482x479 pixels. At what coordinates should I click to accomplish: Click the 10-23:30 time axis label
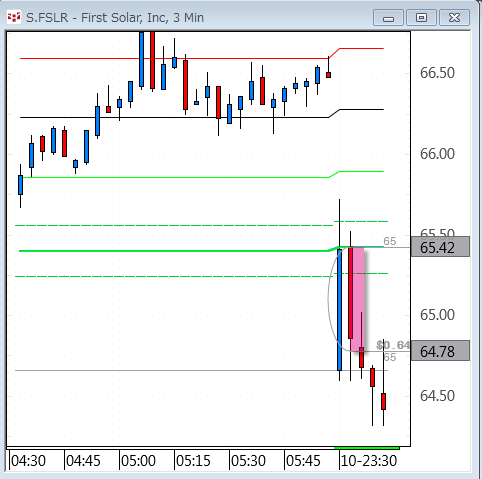tap(369, 461)
